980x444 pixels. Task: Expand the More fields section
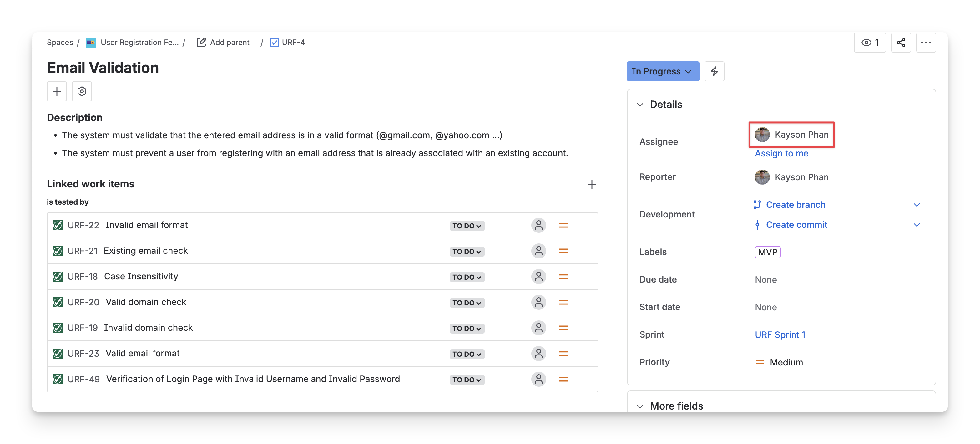(x=640, y=406)
